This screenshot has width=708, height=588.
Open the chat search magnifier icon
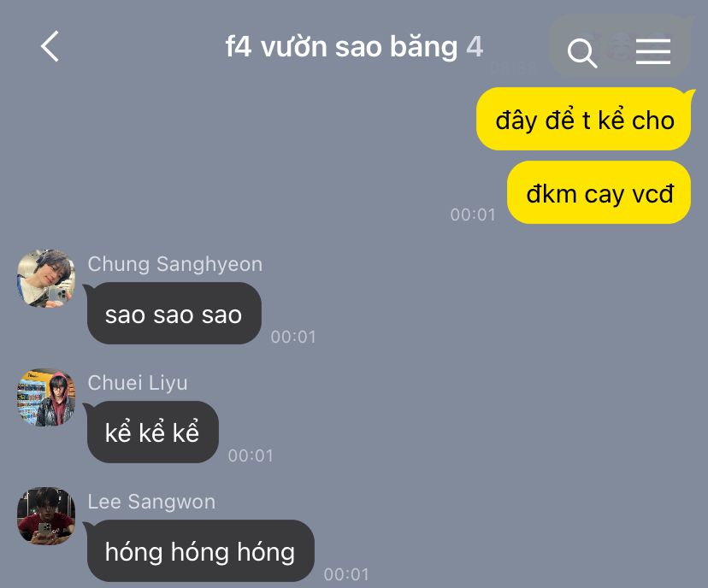point(582,53)
